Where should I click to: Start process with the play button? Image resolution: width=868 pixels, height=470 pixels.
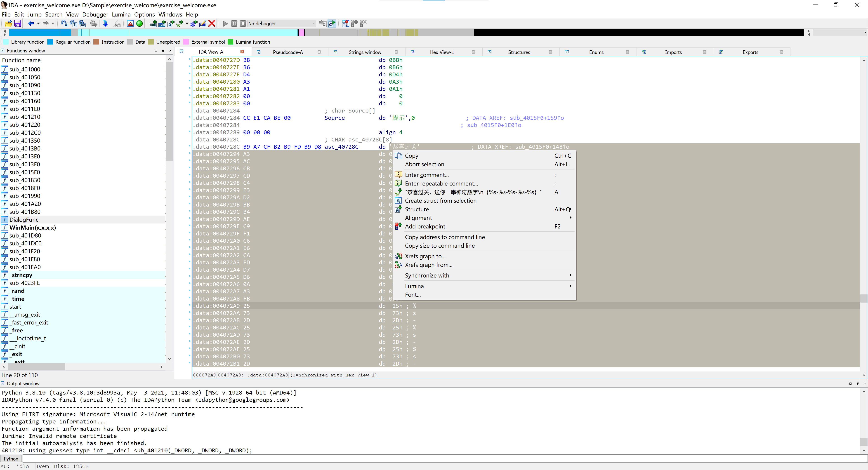(x=225, y=23)
